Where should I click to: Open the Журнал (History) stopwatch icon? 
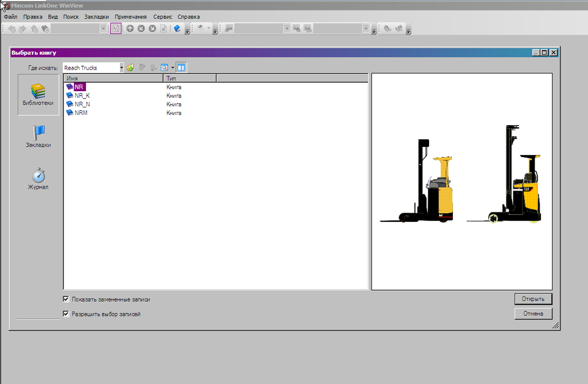point(38,178)
